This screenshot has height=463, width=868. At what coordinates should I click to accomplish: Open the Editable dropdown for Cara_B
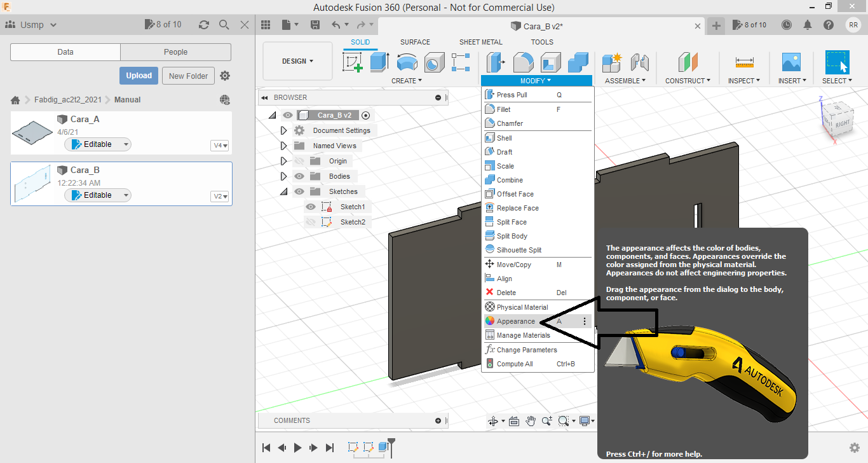point(98,195)
